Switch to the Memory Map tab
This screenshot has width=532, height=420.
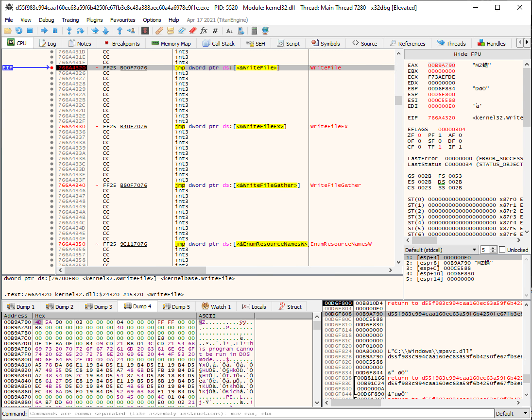point(171,43)
